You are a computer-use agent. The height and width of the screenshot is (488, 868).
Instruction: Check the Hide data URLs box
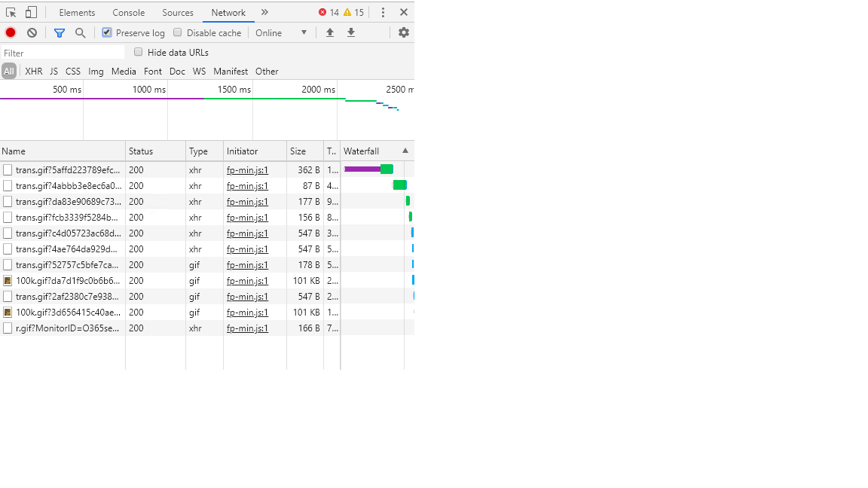coord(139,52)
